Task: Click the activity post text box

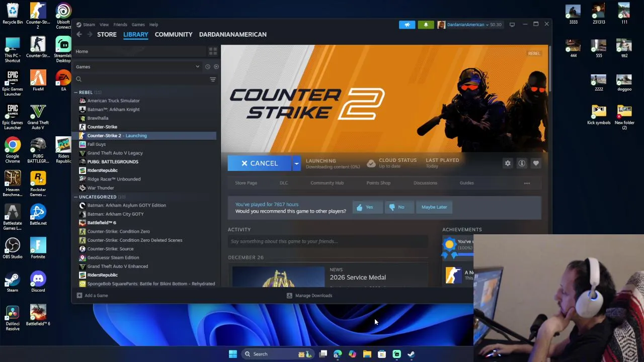Action: (328, 241)
